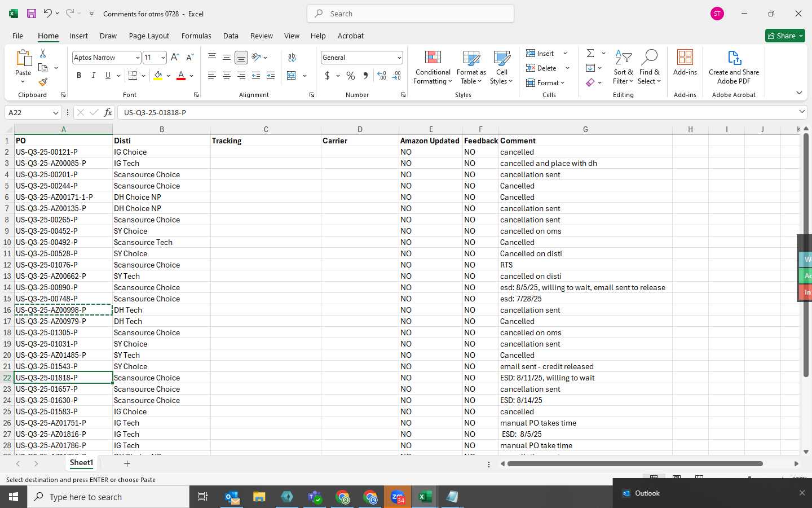
Task: Toggle Underline formatting
Action: tap(108, 76)
